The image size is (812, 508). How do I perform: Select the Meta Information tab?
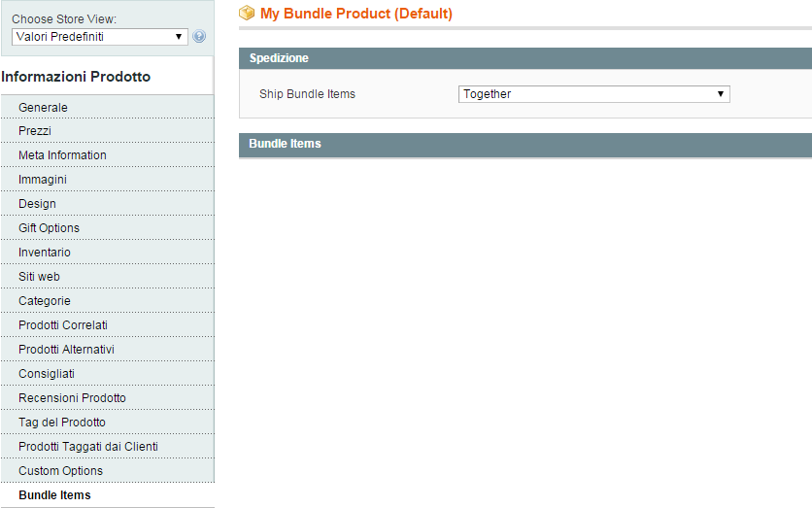[62, 155]
